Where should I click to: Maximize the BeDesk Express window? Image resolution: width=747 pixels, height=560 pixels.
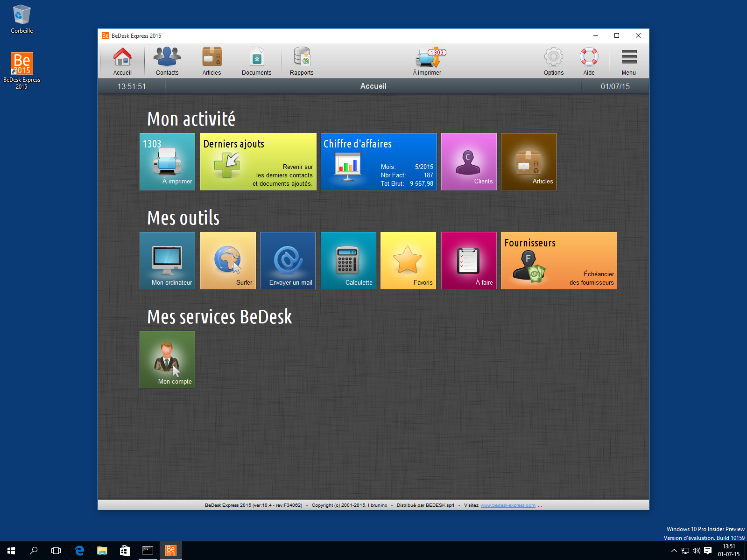tap(617, 35)
